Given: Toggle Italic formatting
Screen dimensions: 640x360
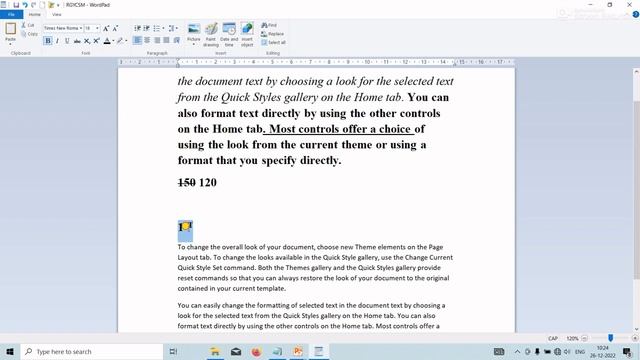Looking at the screenshot, I should tap(57, 41).
